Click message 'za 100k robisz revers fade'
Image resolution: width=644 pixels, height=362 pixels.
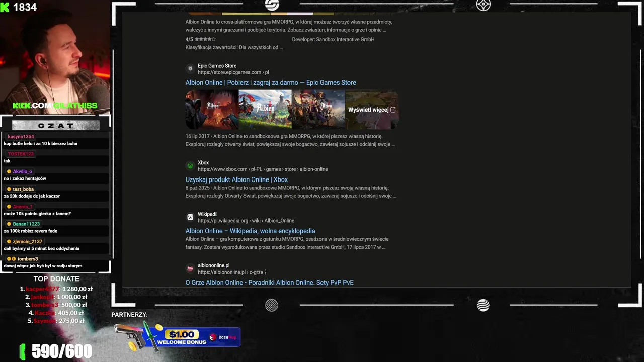(31, 231)
